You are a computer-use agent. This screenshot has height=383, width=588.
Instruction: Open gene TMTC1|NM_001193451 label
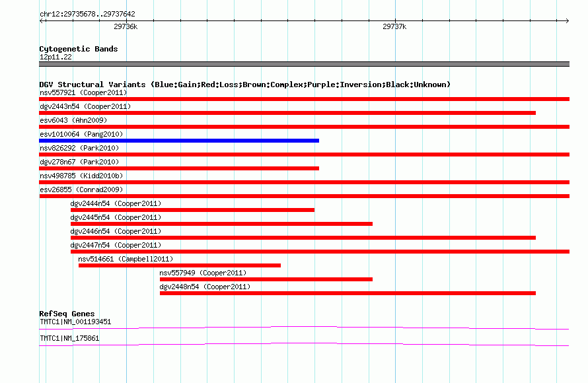click(75, 322)
